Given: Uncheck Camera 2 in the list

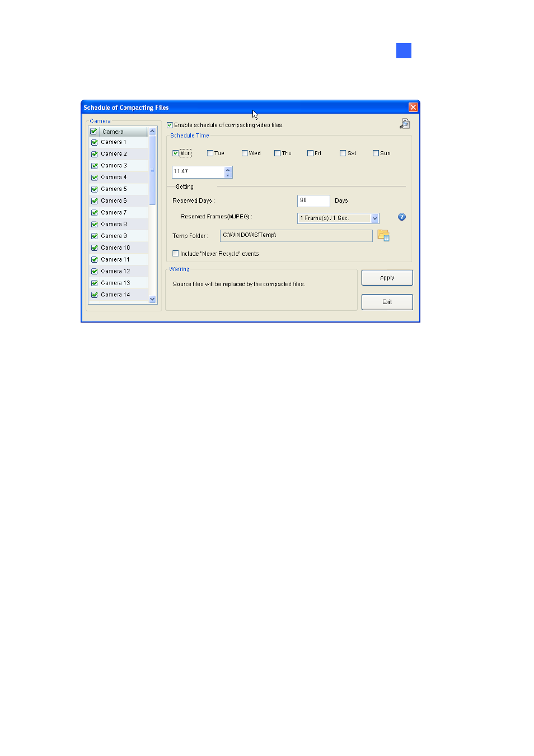Looking at the screenshot, I should click(95, 155).
